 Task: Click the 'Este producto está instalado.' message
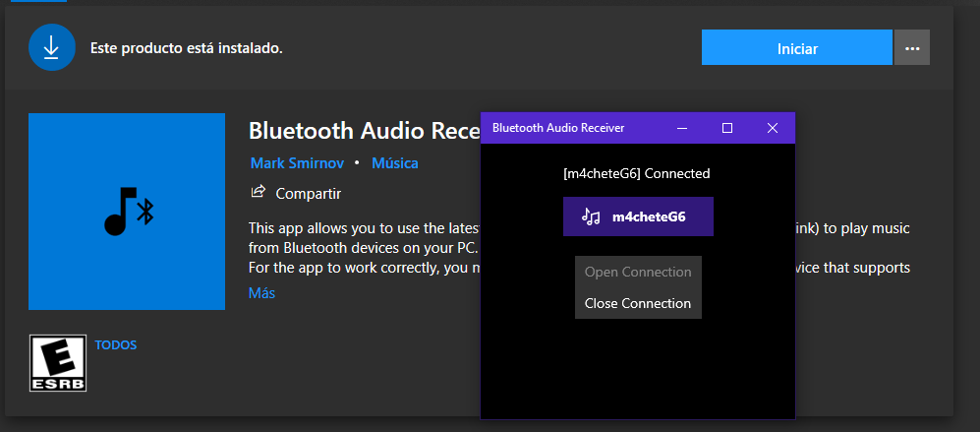(186, 48)
